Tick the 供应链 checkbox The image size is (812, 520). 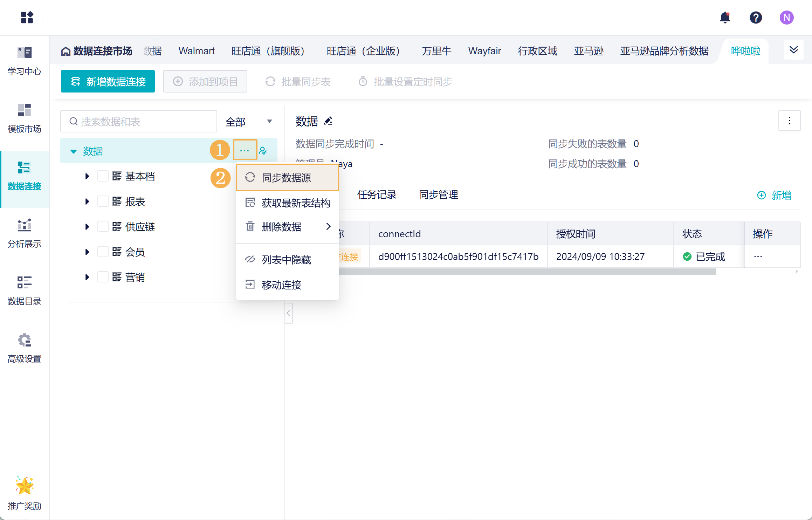pyautogui.click(x=103, y=226)
